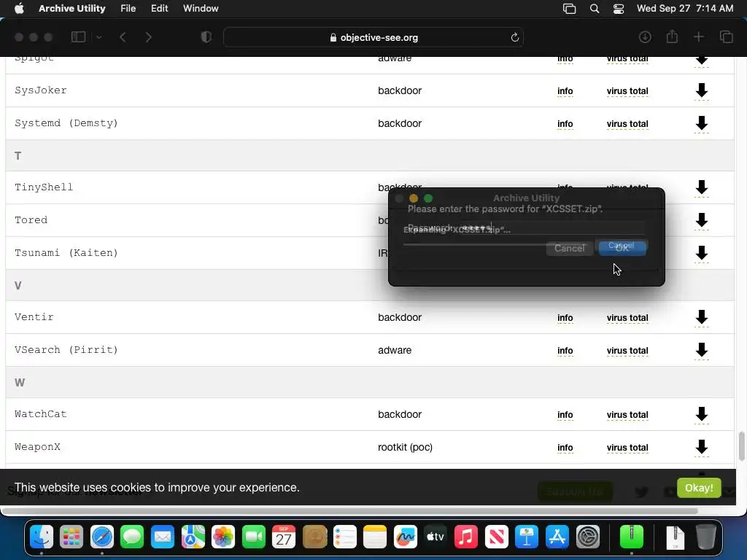Select the Tored malware name
This screenshot has width=747, height=560.
tap(31, 220)
